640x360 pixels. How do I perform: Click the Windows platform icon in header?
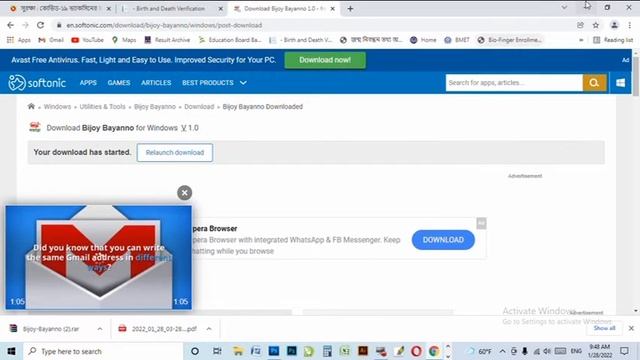(620, 83)
